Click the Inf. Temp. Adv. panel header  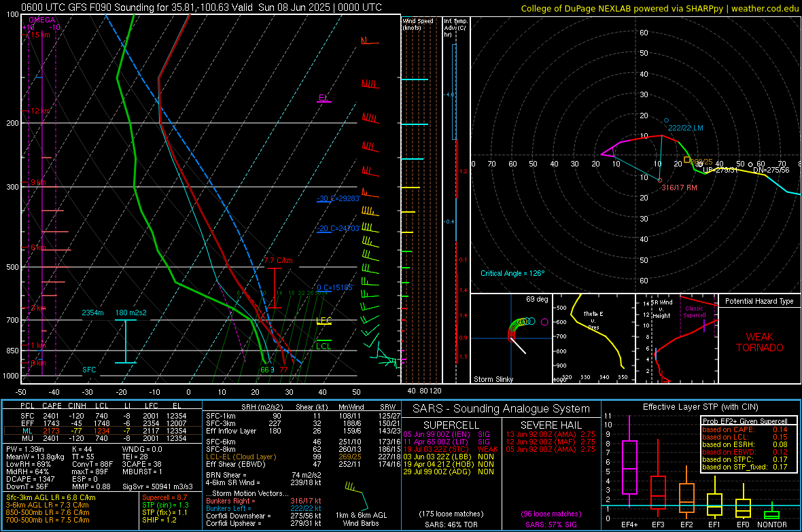pyautogui.click(x=456, y=28)
